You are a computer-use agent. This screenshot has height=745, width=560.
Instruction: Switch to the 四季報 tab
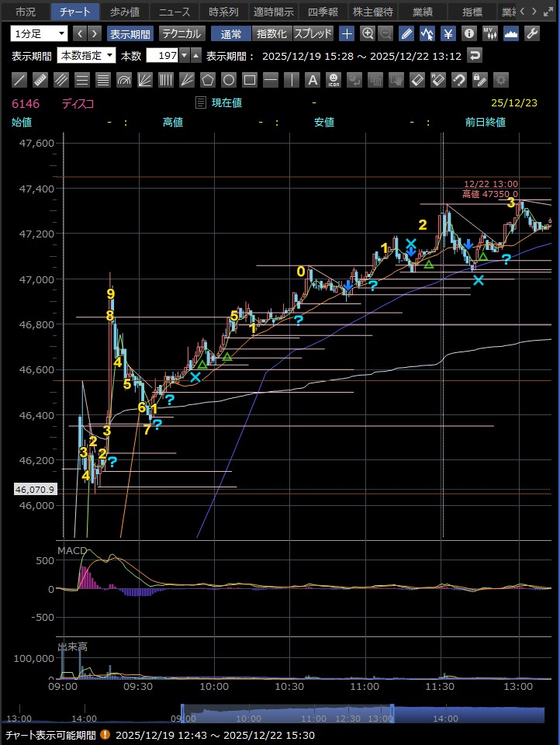click(x=323, y=12)
